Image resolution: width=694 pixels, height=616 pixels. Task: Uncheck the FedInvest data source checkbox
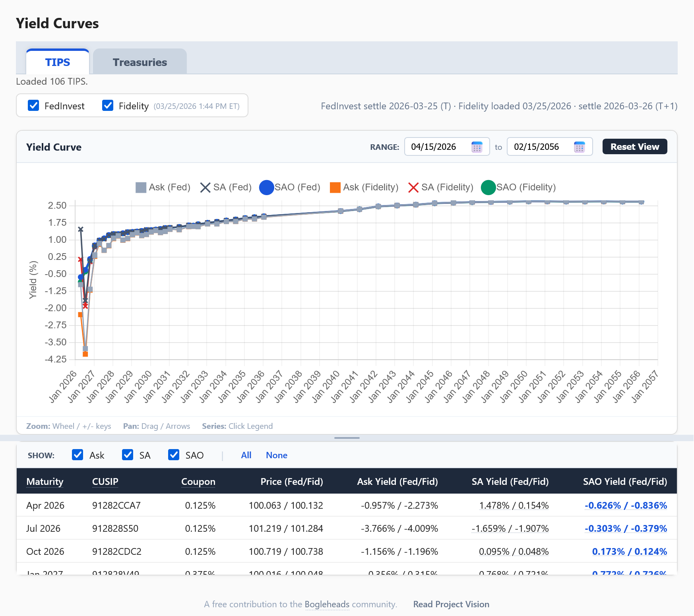pos(33,106)
